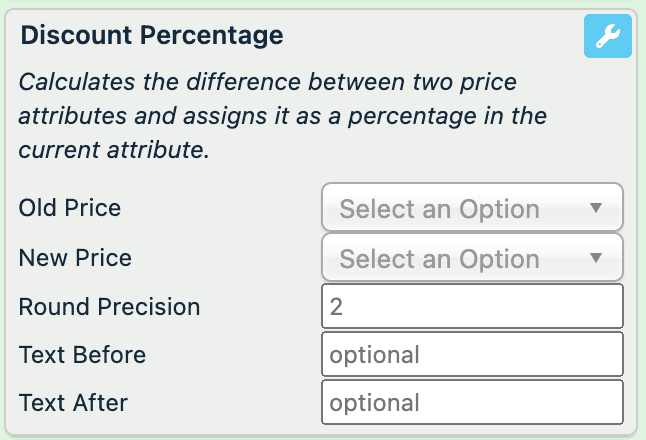
Task: Click the Round Precision label
Action: [109, 306]
